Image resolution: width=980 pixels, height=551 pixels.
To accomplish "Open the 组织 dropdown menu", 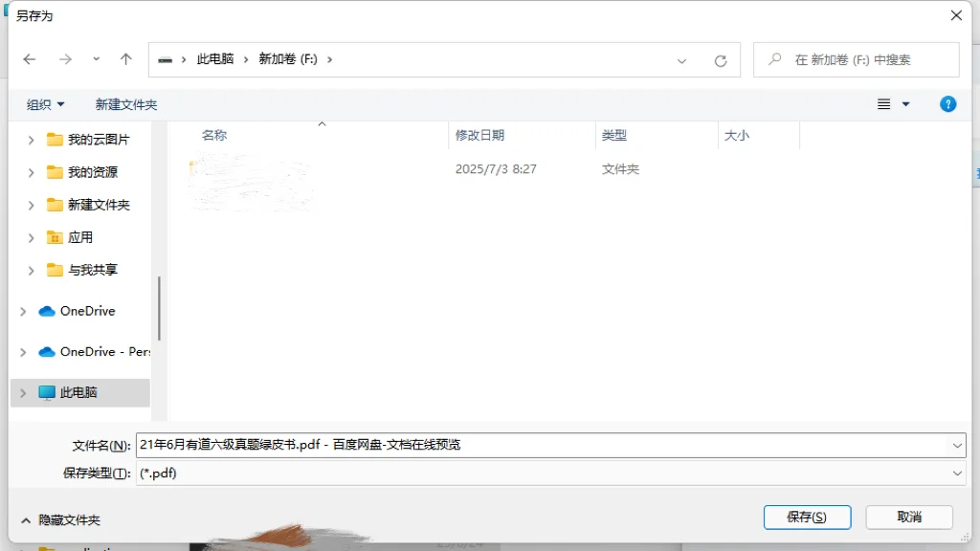I will coord(44,104).
